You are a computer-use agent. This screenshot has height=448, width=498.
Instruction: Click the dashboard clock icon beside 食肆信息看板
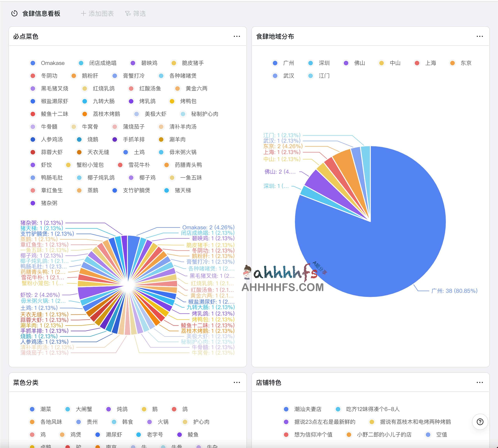(15, 14)
